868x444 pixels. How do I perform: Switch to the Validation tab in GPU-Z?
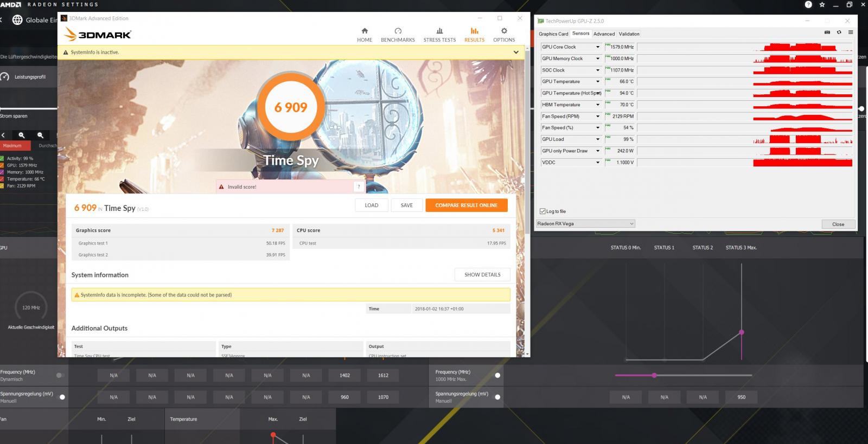[x=629, y=34]
